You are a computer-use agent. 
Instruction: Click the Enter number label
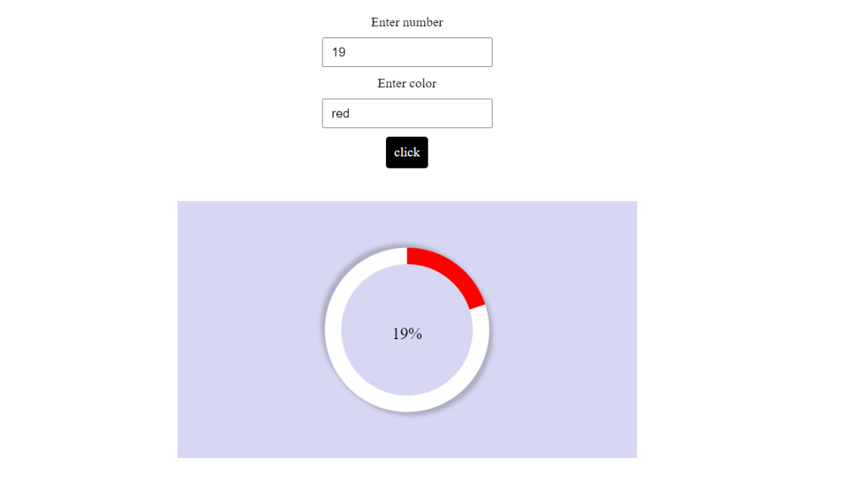point(407,22)
